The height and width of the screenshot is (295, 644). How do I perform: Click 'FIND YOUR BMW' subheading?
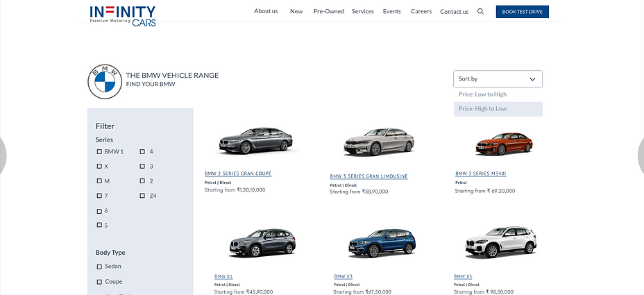click(x=151, y=84)
